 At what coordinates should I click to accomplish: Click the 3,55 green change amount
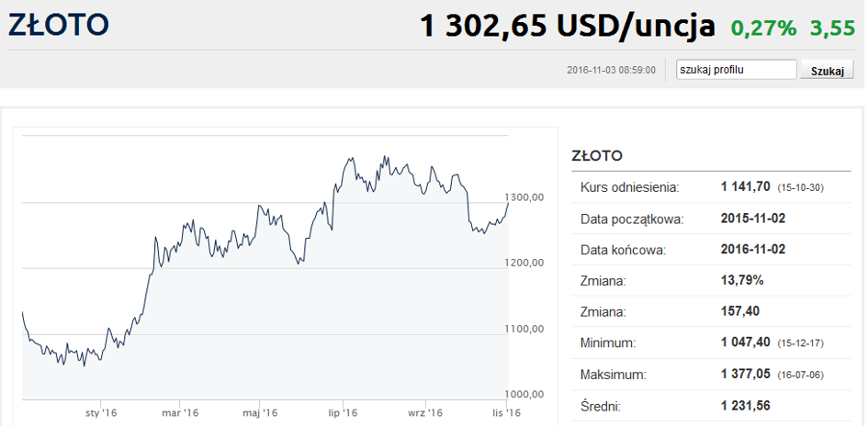click(833, 28)
